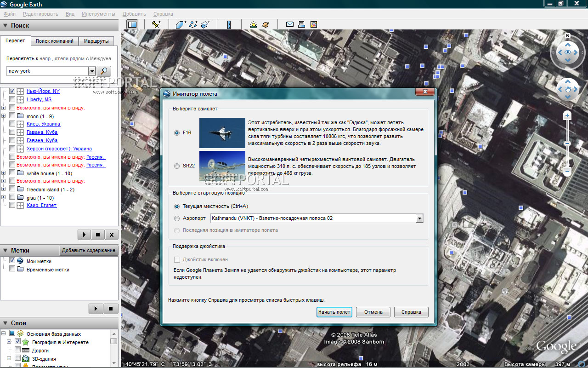Open the Каир, Египет result link
Screen dimensions: 588x368
[41, 206]
